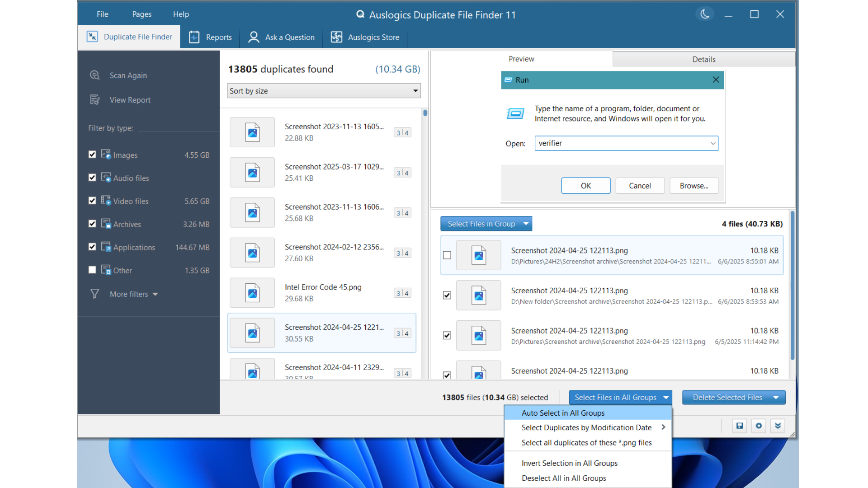The image size is (868, 488).
Task: Open the Sort by size dropdown
Action: click(x=324, y=91)
